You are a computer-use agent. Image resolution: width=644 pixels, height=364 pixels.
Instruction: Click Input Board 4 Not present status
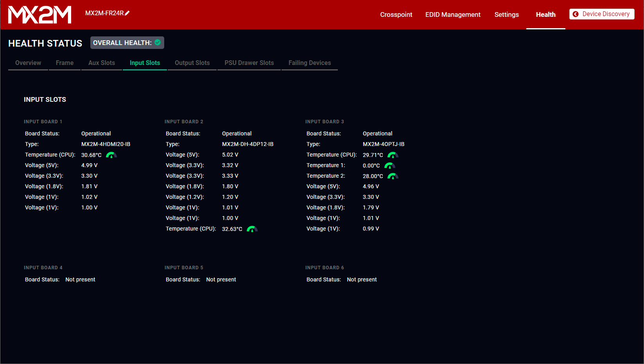click(x=80, y=279)
